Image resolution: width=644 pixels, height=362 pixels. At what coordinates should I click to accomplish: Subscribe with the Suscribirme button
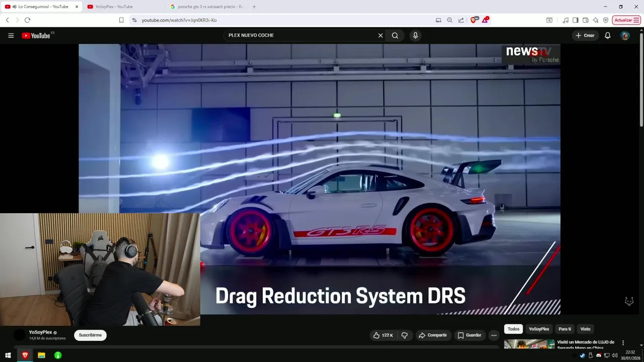coord(90,335)
